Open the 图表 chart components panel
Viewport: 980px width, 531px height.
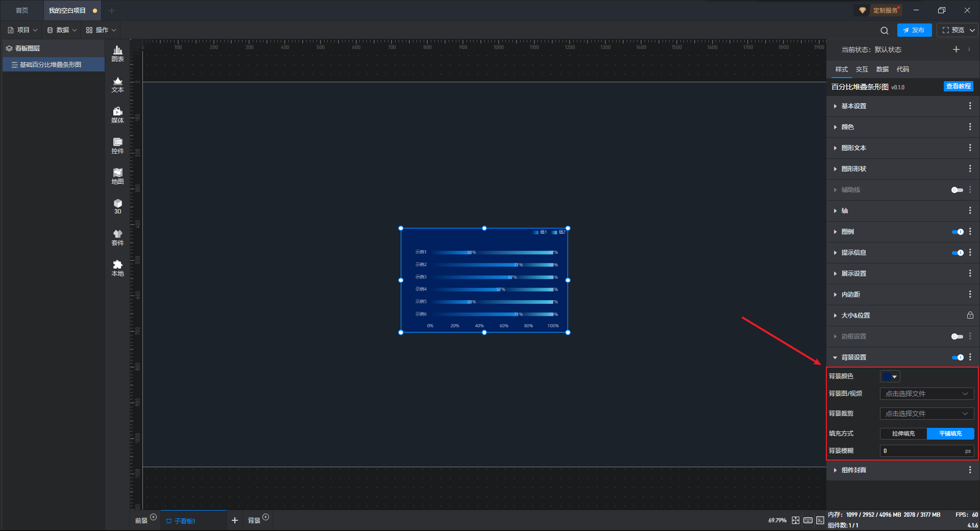point(117,54)
